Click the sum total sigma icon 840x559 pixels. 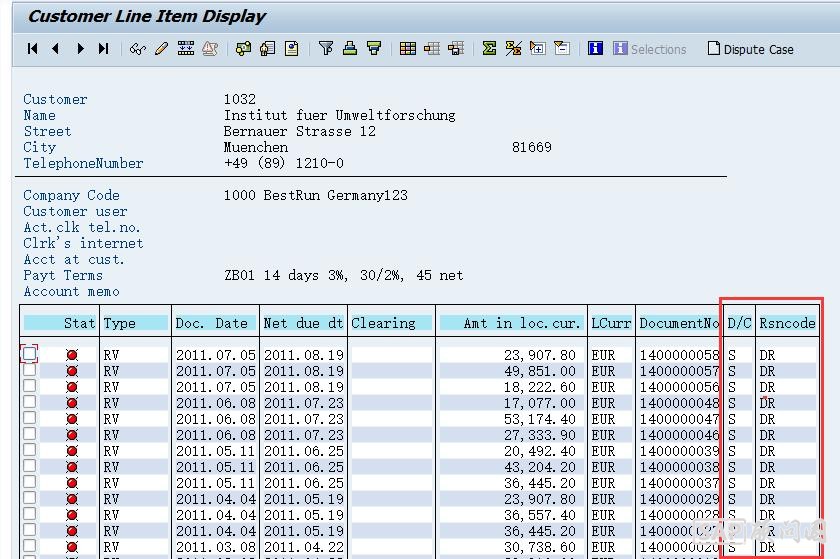(x=489, y=49)
